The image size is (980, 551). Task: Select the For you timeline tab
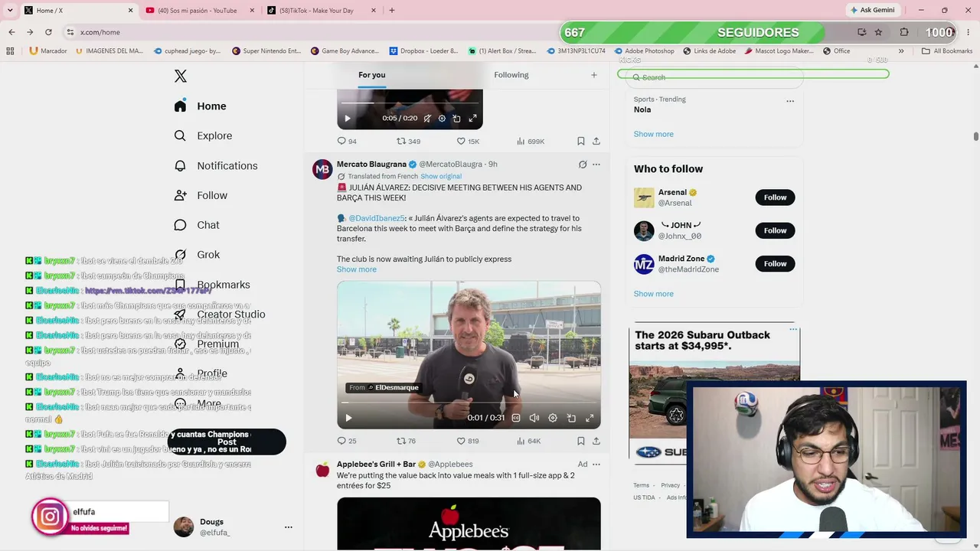[x=372, y=75]
